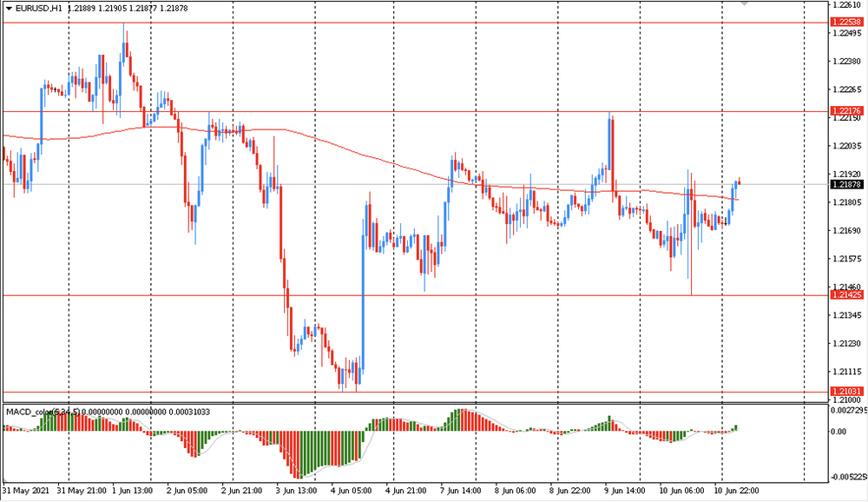Click the 1.21805 price scale value
Viewport: 868px width, 502px height.
pyautogui.click(x=847, y=202)
